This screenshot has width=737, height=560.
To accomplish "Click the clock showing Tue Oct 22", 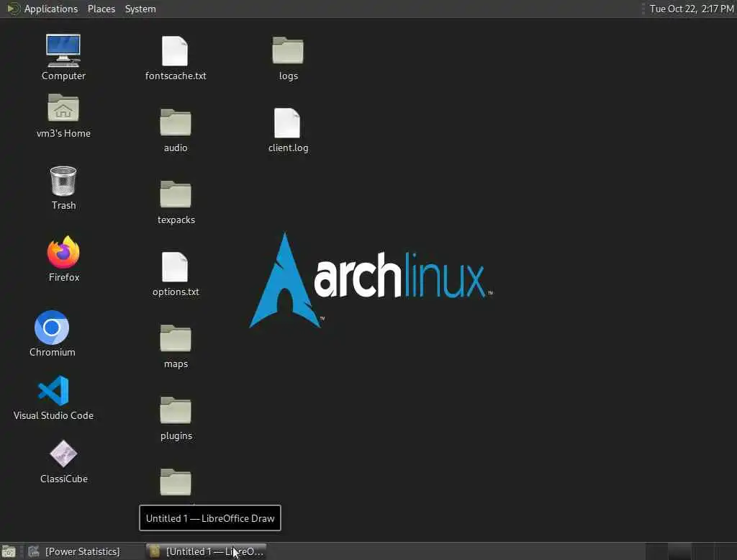I will pyautogui.click(x=692, y=9).
